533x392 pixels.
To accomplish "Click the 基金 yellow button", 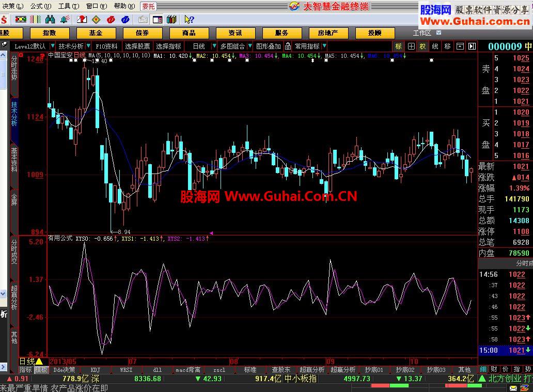I will point(96,33).
